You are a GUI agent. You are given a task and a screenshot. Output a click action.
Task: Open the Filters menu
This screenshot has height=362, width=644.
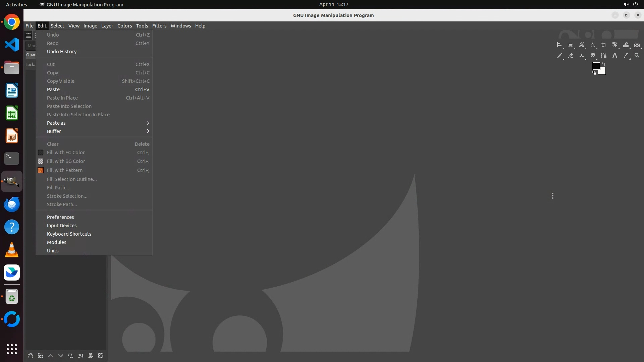click(159, 26)
